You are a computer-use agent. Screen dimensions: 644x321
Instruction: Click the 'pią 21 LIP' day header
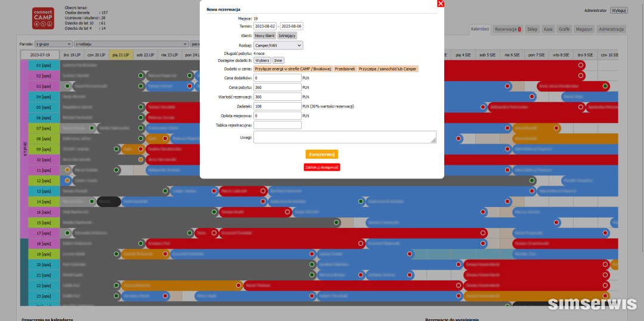120,55
